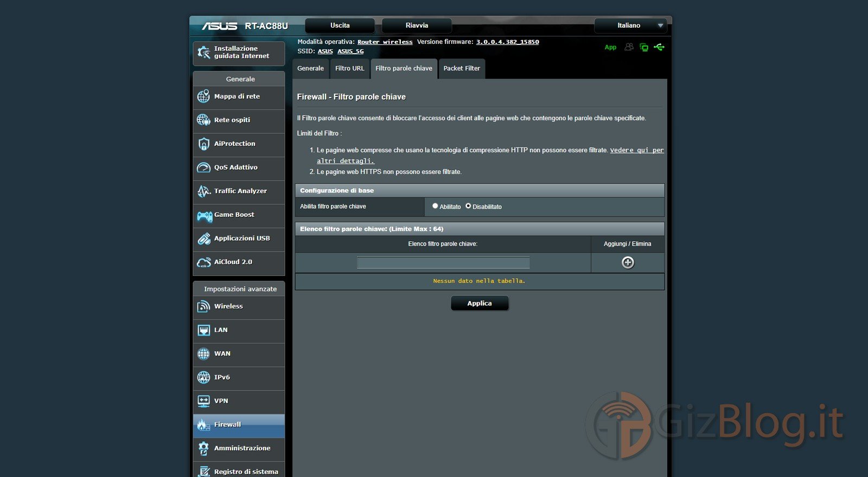This screenshot has width=868, height=477.
Task: Click the VPN monitor icon
Action: pos(203,401)
